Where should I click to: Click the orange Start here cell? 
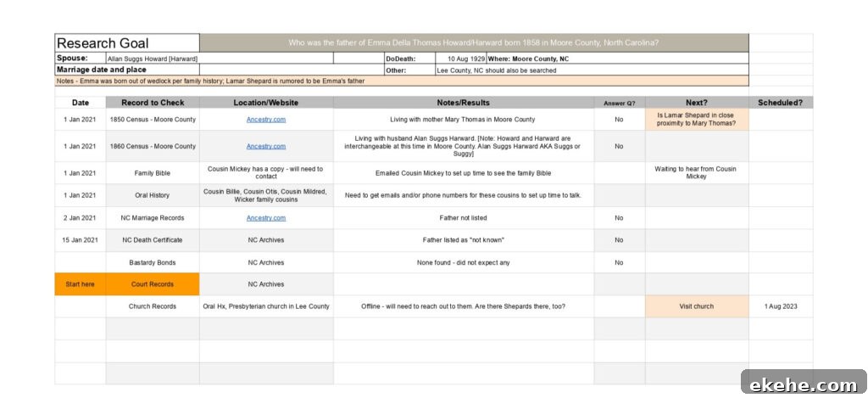(81, 283)
